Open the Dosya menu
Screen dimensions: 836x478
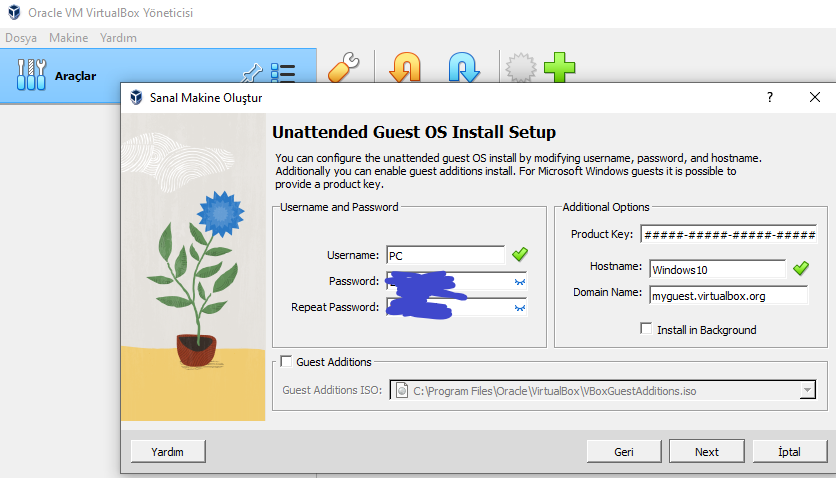click(x=21, y=38)
